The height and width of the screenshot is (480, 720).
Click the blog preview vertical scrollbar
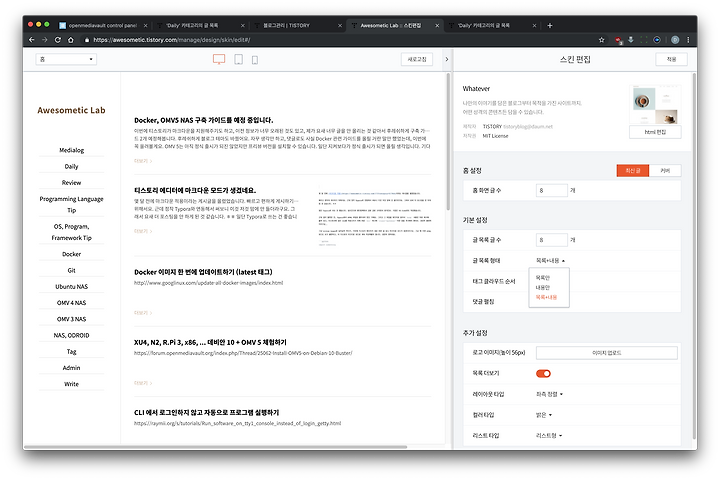[448, 141]
